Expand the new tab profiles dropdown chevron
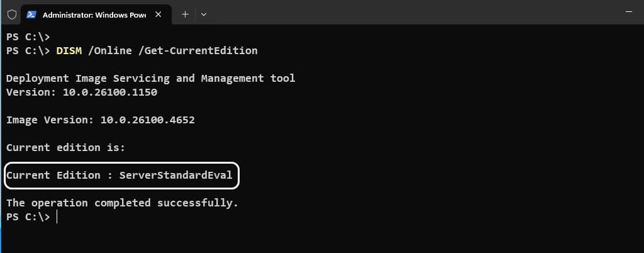 click(x=204, y=14)
